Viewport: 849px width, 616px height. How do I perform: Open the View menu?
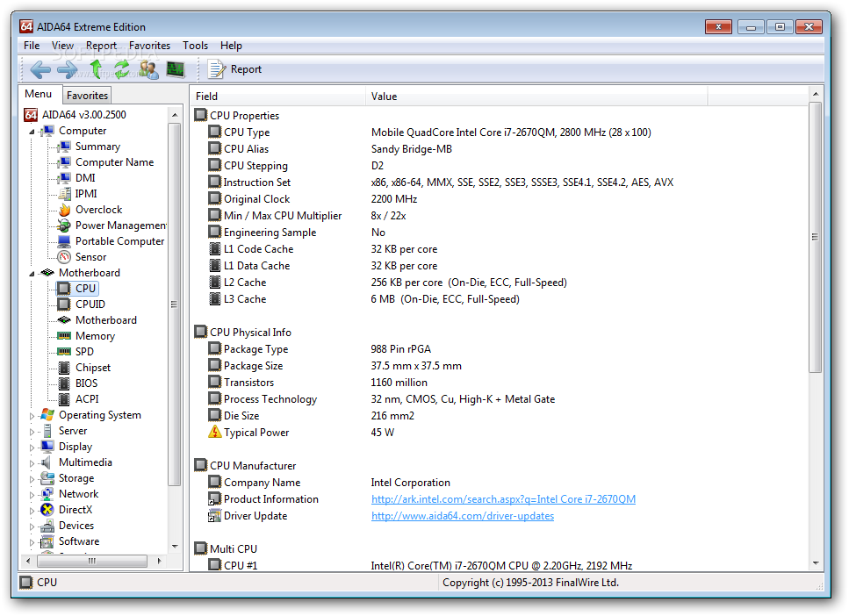coord(63,46)
